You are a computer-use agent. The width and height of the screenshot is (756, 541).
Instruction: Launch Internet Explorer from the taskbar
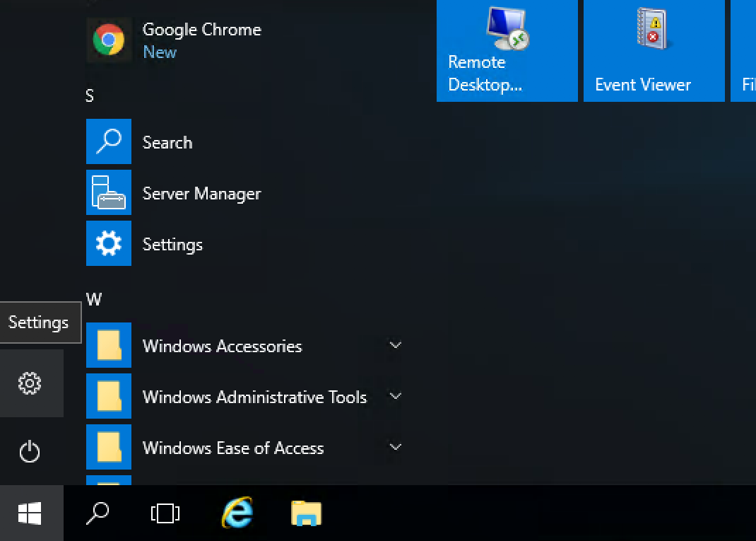tap(237, 513)
